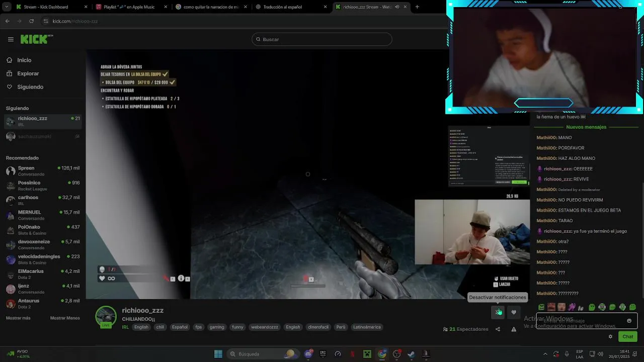Open recommended channel velocidadeningles

tap(43, 259)
